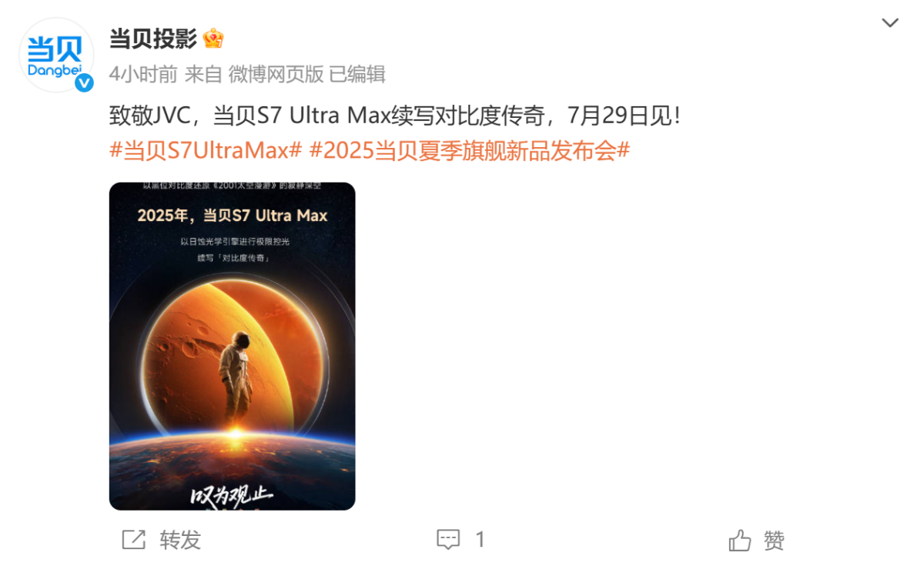Click the 赞 like label
This screenshot has height=566, width=924.
(x=774, y=540)
